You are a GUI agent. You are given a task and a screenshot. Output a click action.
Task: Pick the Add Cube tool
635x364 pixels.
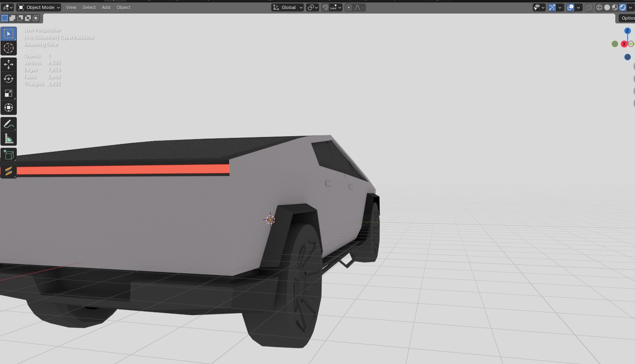(x=9, y=155)
